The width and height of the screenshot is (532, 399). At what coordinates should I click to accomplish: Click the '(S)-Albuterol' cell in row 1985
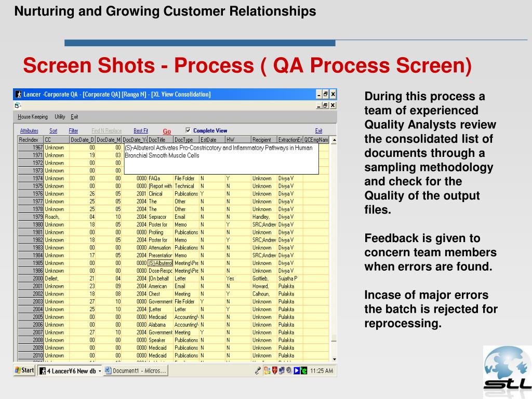(x=160, y=263)
